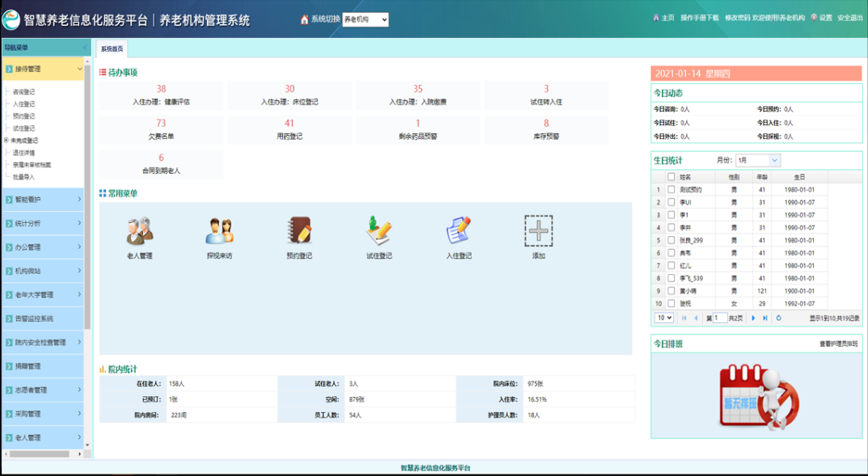Open the 合同到期老人 card showing 6
868x476 pixels.
(x=161, y=164)
